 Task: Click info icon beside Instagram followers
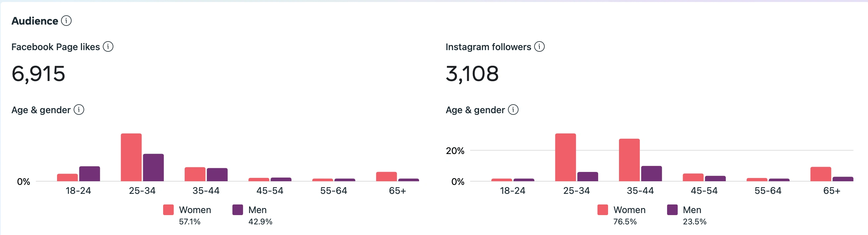tap(539, 46)
